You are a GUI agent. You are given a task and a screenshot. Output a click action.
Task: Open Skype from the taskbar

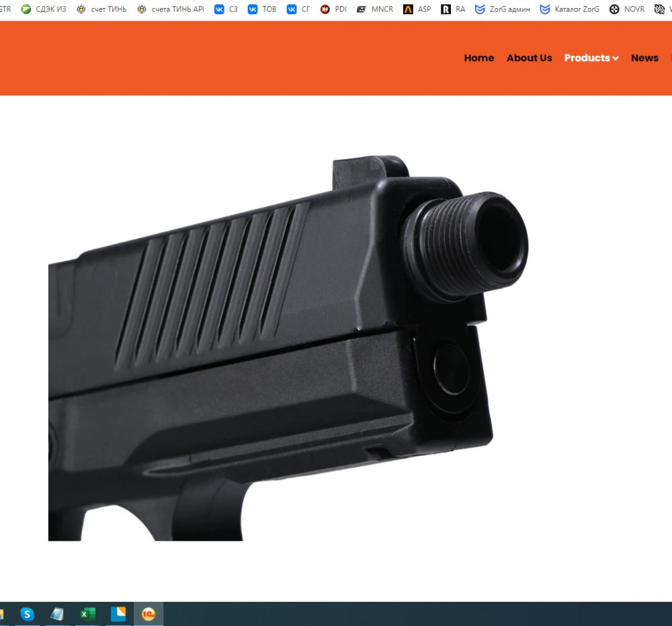[x=27, y=614]
